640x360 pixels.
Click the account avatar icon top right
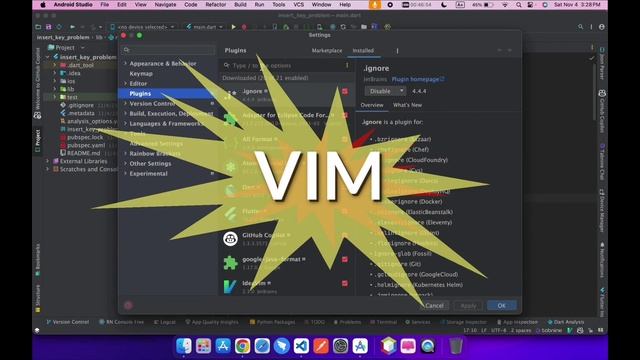coord(602,27)
